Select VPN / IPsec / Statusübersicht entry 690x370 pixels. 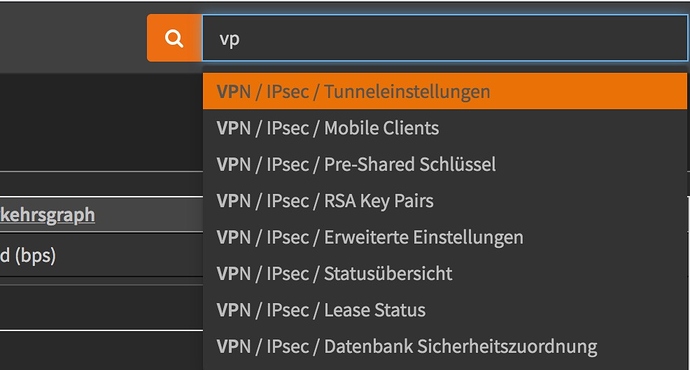click(x=444, y=274)
